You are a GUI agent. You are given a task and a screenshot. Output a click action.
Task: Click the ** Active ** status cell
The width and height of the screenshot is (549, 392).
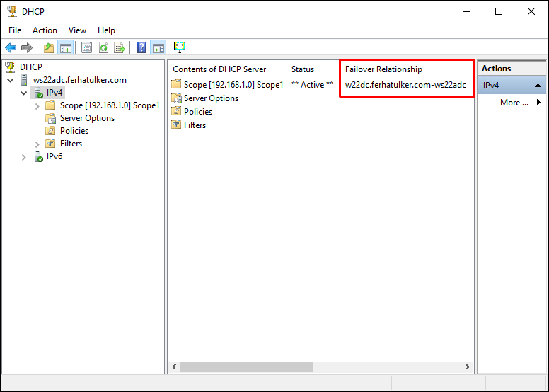click(312, 85)
